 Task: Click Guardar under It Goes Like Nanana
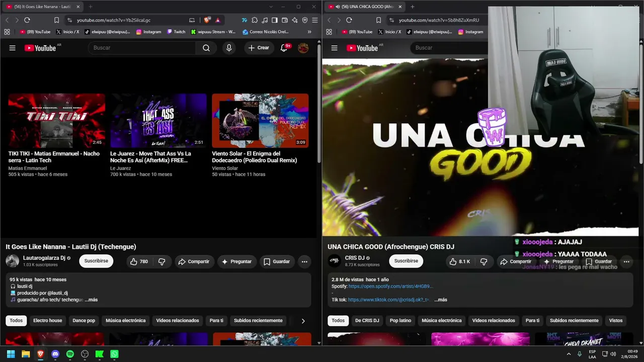click(277, 261)
